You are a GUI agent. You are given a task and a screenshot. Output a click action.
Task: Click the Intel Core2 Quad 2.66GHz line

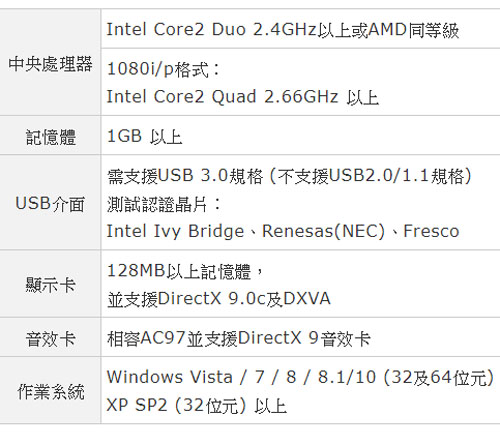[x=243, y=97]
